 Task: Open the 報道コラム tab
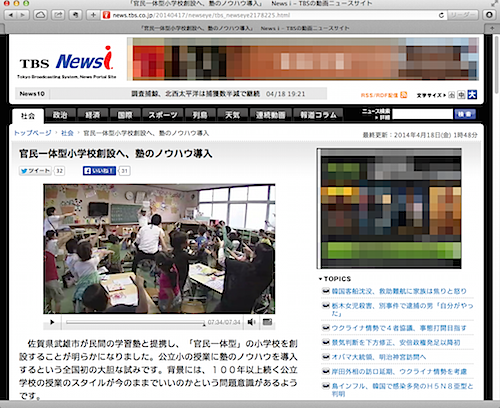[x=318, y=115]
